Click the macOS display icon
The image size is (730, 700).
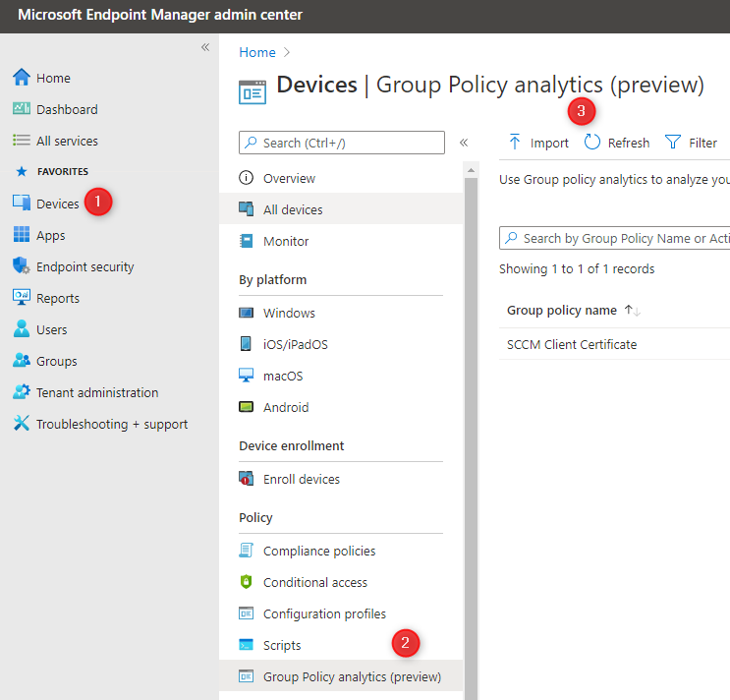coord(247,375)
